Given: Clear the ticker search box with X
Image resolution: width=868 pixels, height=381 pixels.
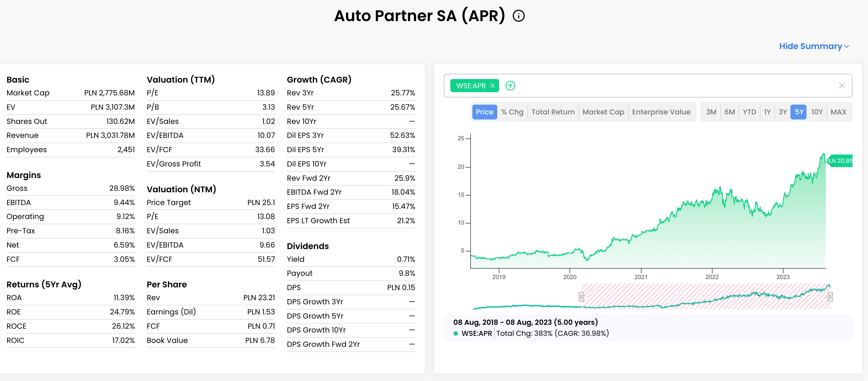Looking at the screenshot, I should pyautogui.click(x=841, y=86).
